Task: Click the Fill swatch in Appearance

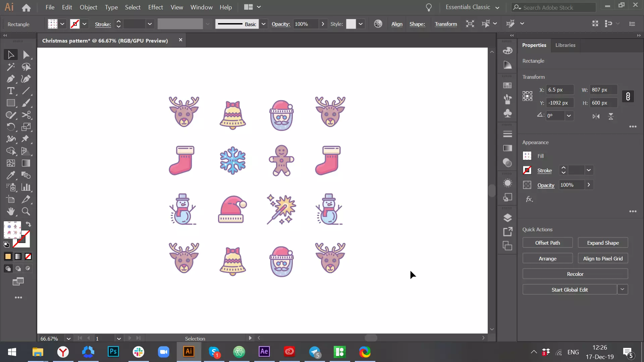Action: point(527,156)
